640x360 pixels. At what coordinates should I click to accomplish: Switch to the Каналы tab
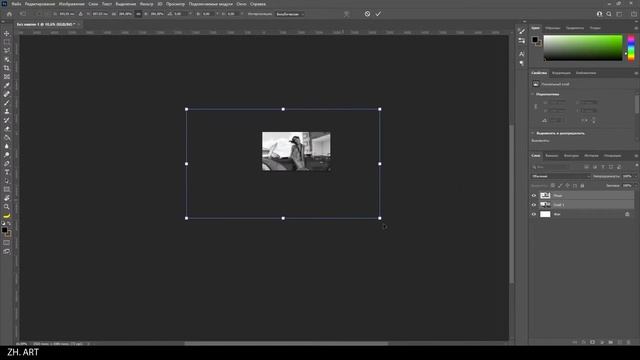tap(551, 156)
